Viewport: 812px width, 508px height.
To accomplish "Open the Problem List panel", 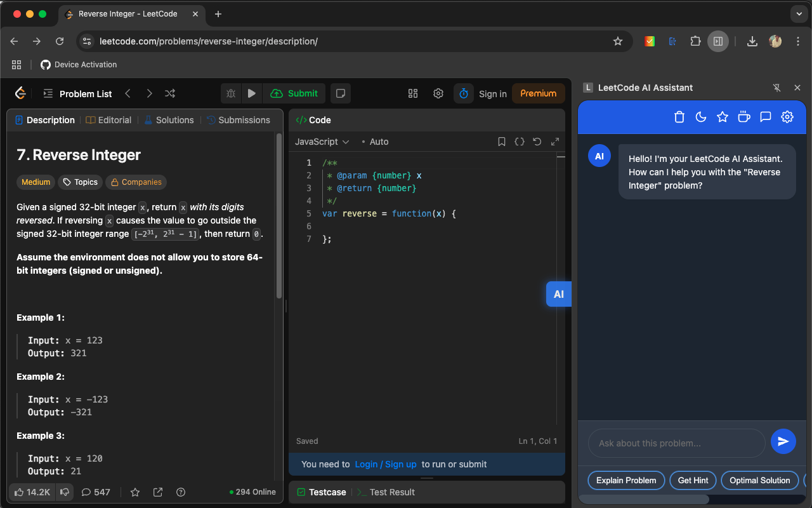I will coord(77,93).
